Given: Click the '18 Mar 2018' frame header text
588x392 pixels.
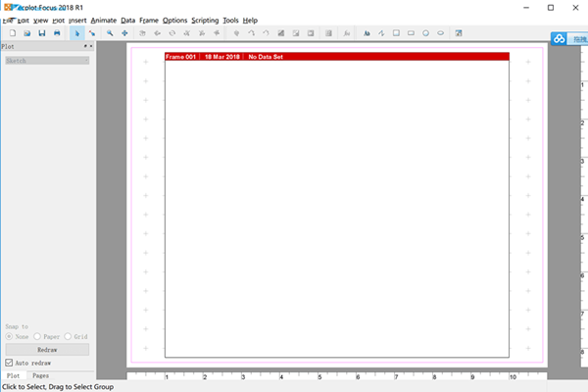Looking at the screenshot, I should tap(222, 57).
